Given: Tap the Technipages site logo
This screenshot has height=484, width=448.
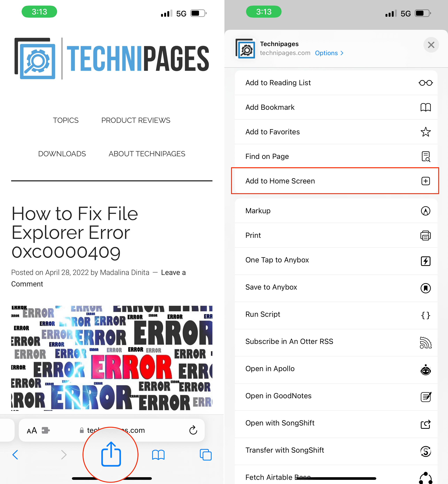Looking at the screenshot, I should tap(112, 59).
